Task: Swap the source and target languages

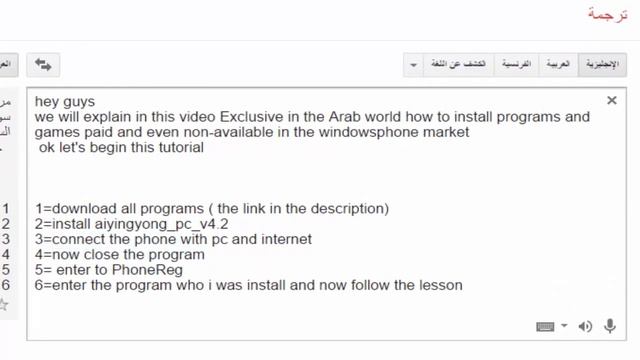Action: click(43, 64)
